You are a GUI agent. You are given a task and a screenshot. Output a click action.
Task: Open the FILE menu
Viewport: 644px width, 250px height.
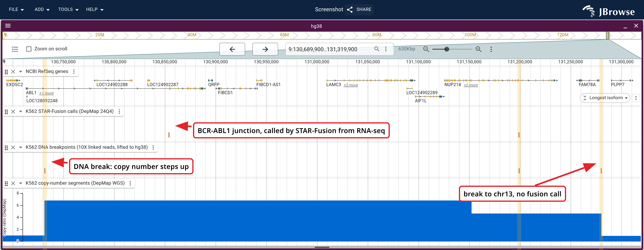[x=16, y=9]
